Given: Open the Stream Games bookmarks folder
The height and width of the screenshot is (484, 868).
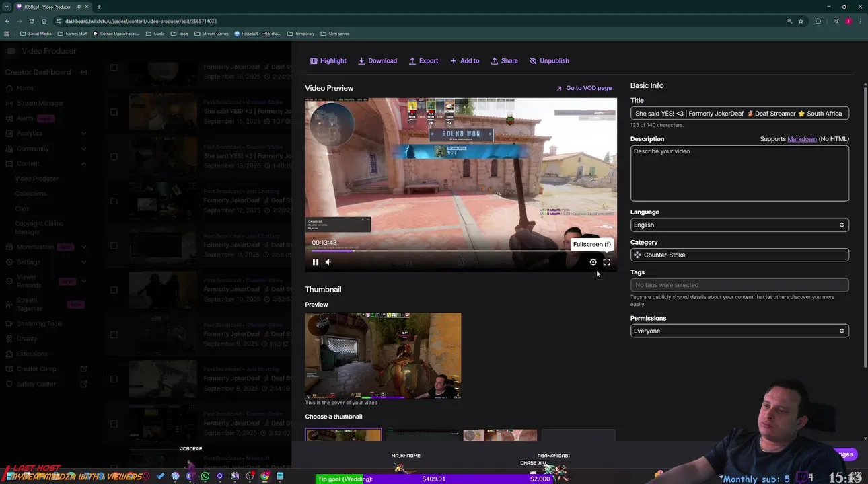Looking at the screenshot, I should [x=211, y=34].
